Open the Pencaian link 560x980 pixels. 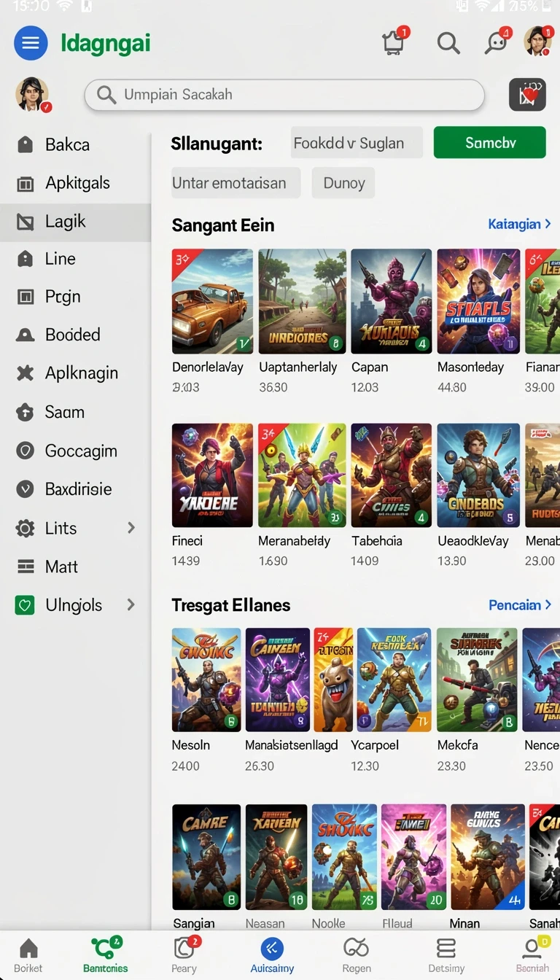(520, 604)
